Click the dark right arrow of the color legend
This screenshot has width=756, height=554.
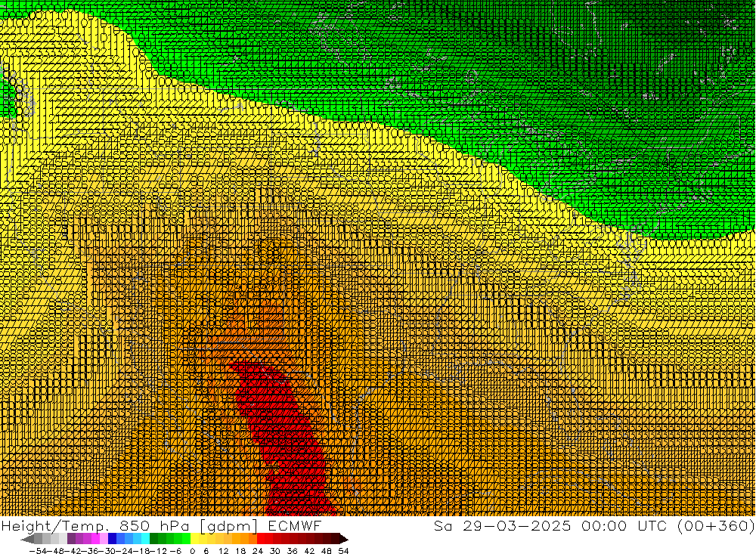344,539
